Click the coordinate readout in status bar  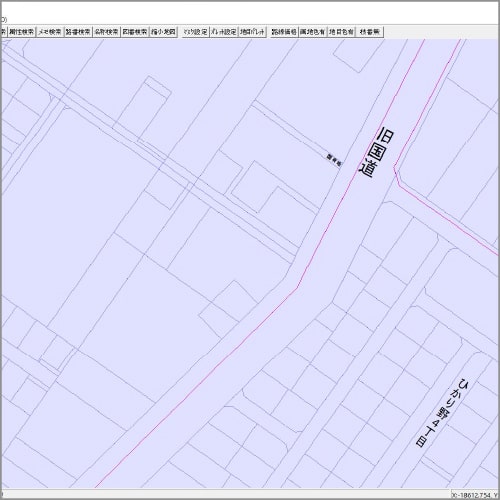point(475,495)
